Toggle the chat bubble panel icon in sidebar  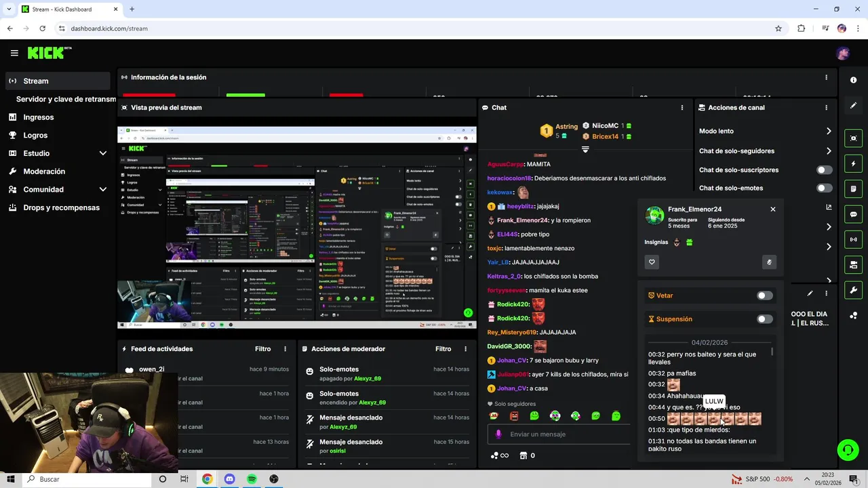click(853, 214)
